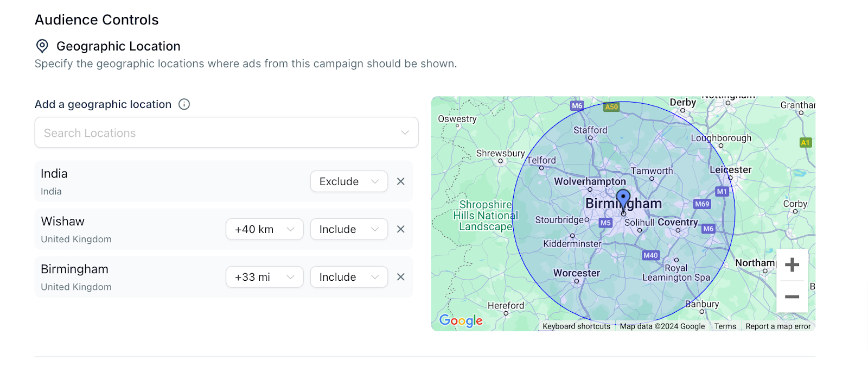Click the info icon beside Add a geographic location

[x=184, y=104]
